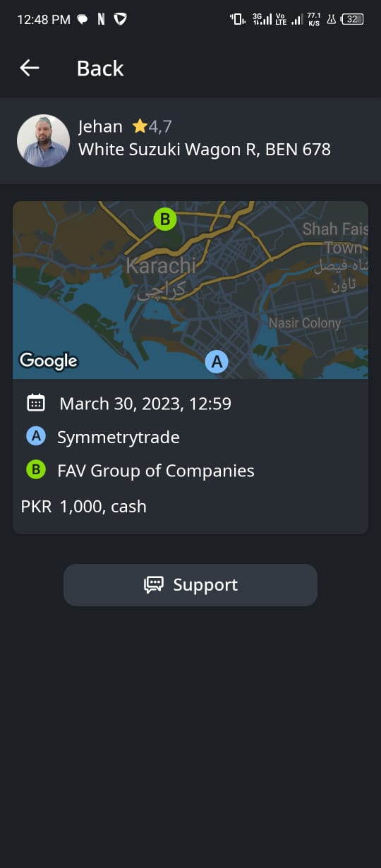Image resolution: width=381 pixels, height=868 pixels.
Task: Open the Support button
Action: 190,585
